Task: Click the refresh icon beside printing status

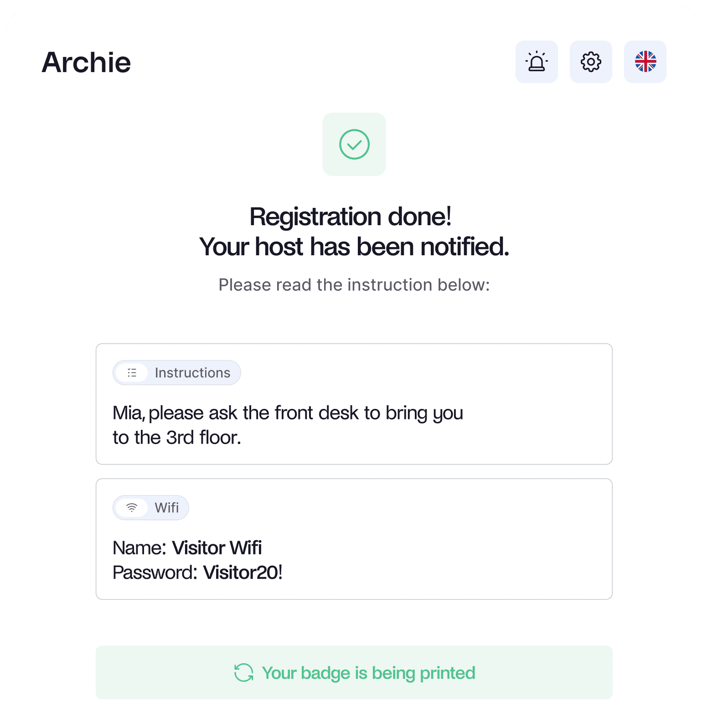Action: [243, 673]
